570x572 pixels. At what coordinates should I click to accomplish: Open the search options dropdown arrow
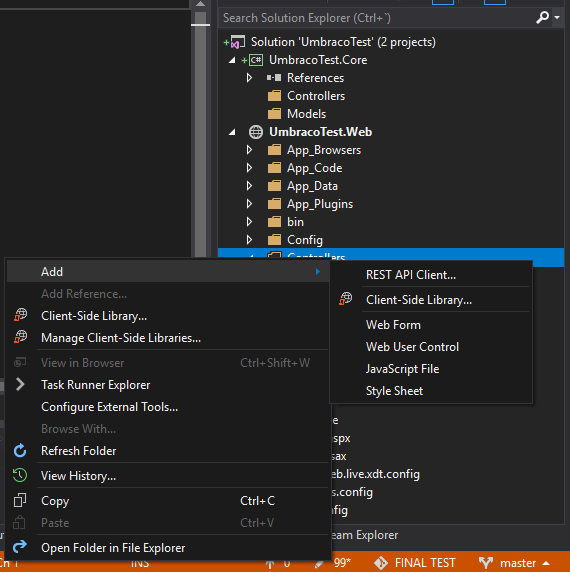pyautogui.click(x=557, y=18)
